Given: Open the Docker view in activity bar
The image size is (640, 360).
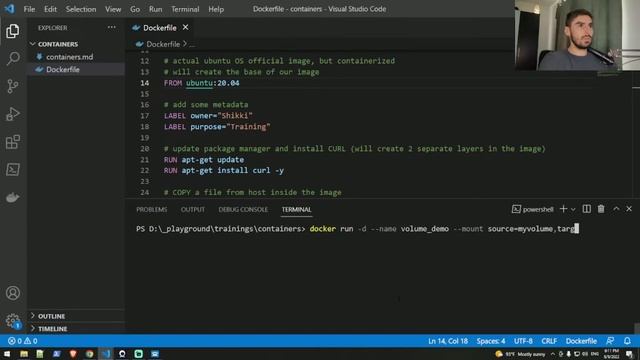Looking at the screenshot, I should coord(13,198).
